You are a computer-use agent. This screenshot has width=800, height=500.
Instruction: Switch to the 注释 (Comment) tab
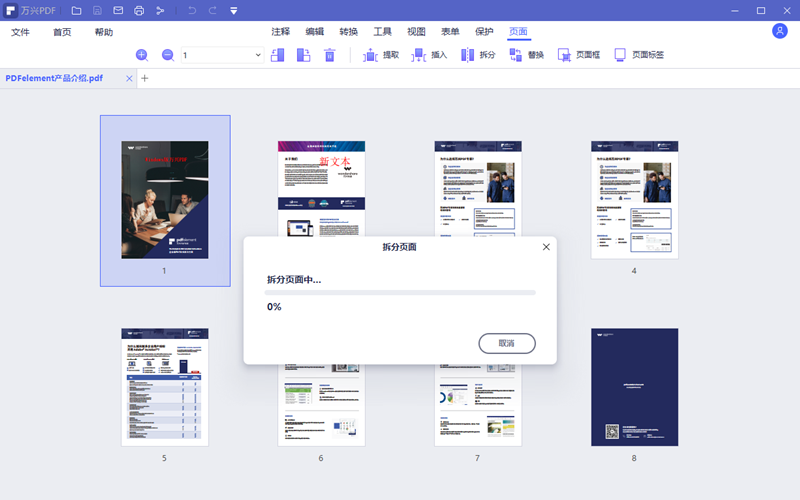pos(280,32)
